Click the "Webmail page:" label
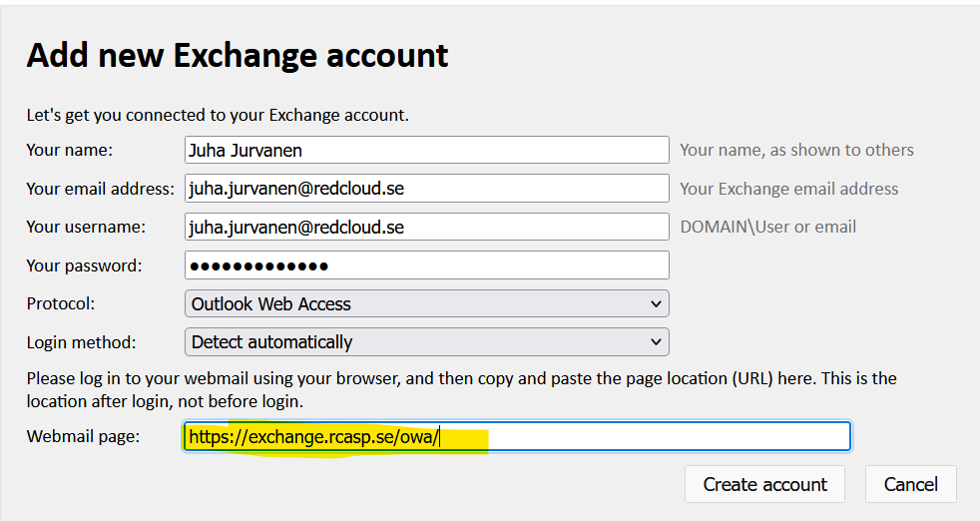980x521 pixels. tap(84, 436)
